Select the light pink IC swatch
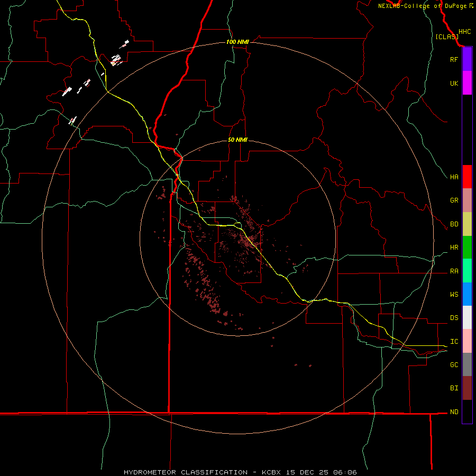 [467, 341]
